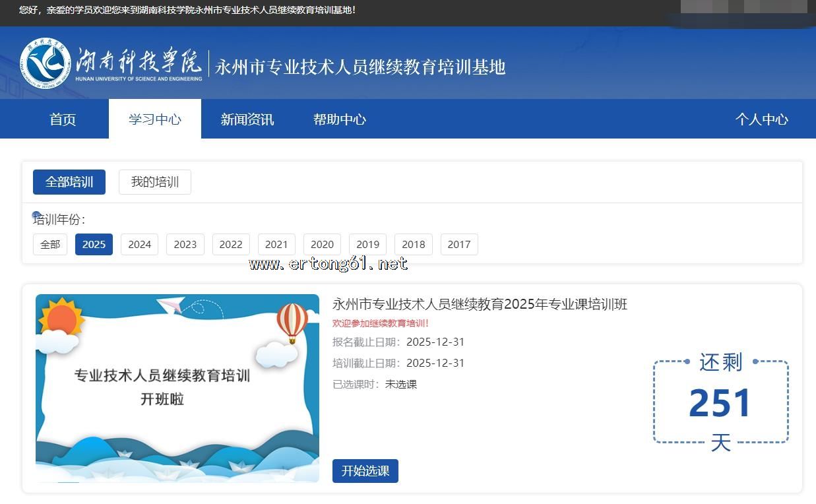Open 个人中心 personal center
The image size is (816, 504).
(761, 119)
